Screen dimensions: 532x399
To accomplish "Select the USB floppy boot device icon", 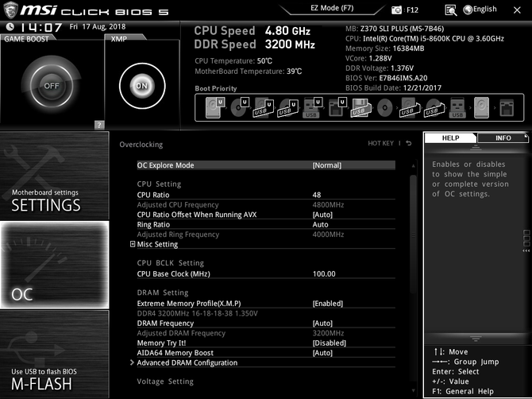I will [360, 107].
